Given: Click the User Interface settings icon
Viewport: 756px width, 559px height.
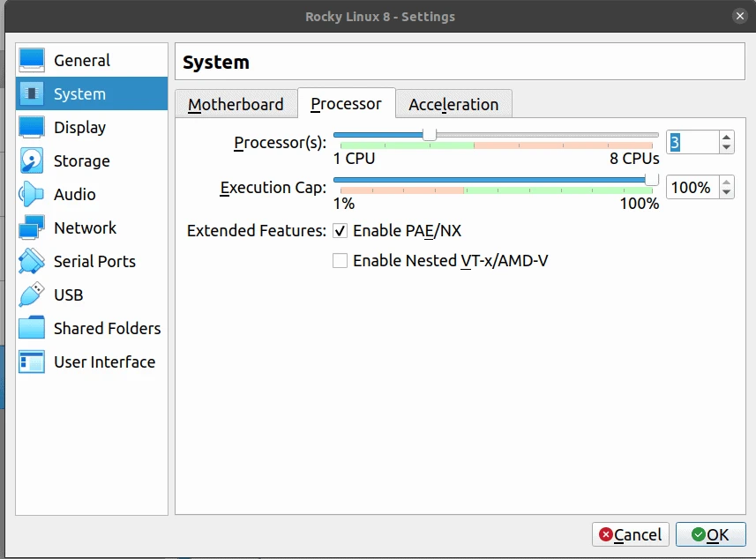Looking at the screenshot, I should point(32,361).
